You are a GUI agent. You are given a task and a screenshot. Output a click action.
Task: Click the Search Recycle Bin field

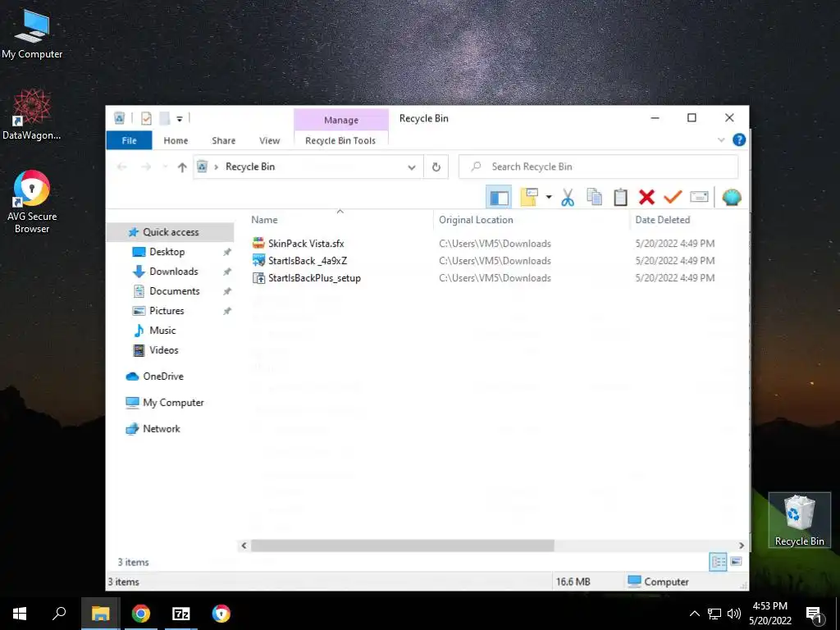tap(598, 167)
